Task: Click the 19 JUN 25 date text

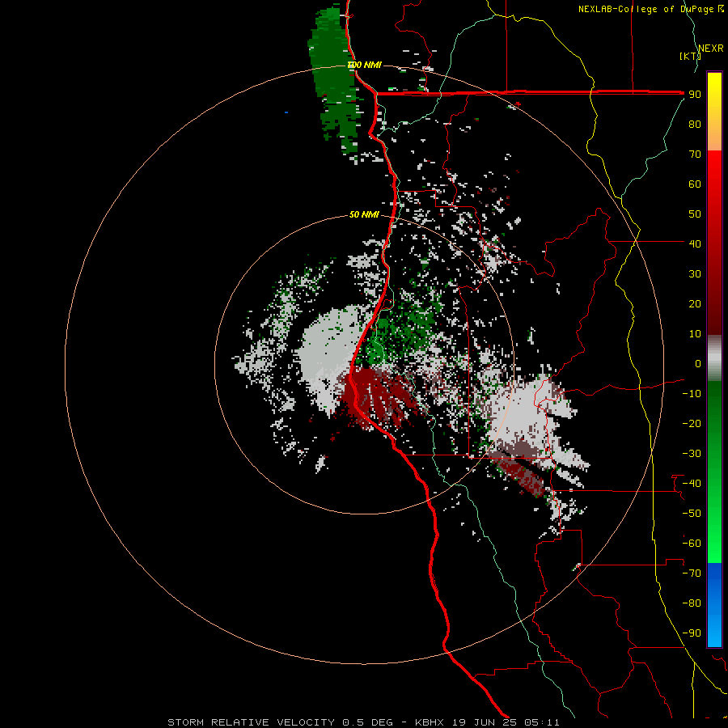Action: (485, 722)
